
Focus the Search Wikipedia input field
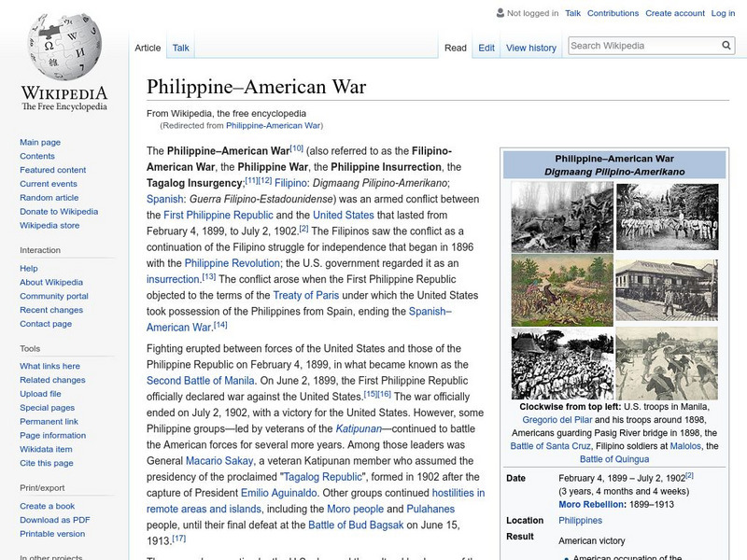pos(642,45)
